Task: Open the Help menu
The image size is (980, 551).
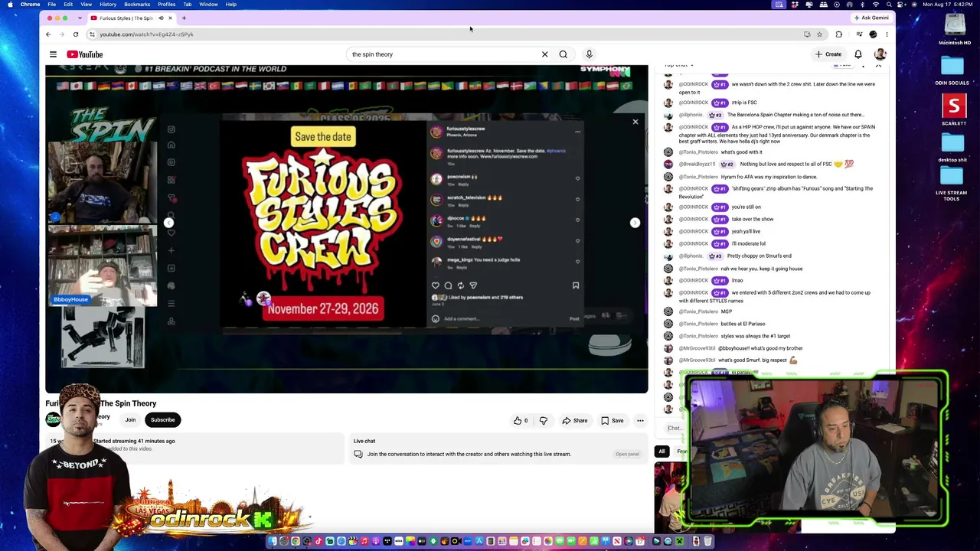Action: (230, 5)
